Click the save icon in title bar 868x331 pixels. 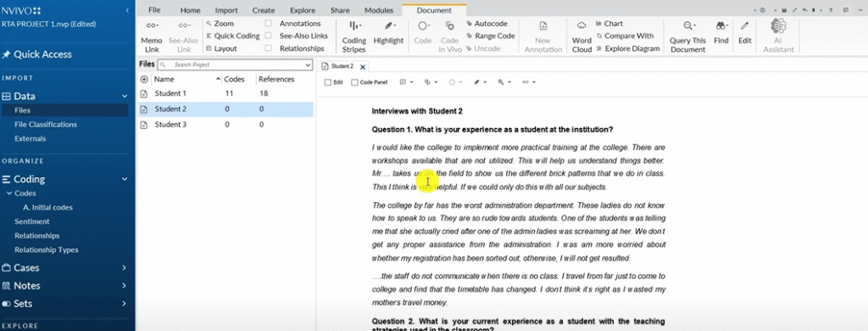pyautogui.click(x=784, y=10)
